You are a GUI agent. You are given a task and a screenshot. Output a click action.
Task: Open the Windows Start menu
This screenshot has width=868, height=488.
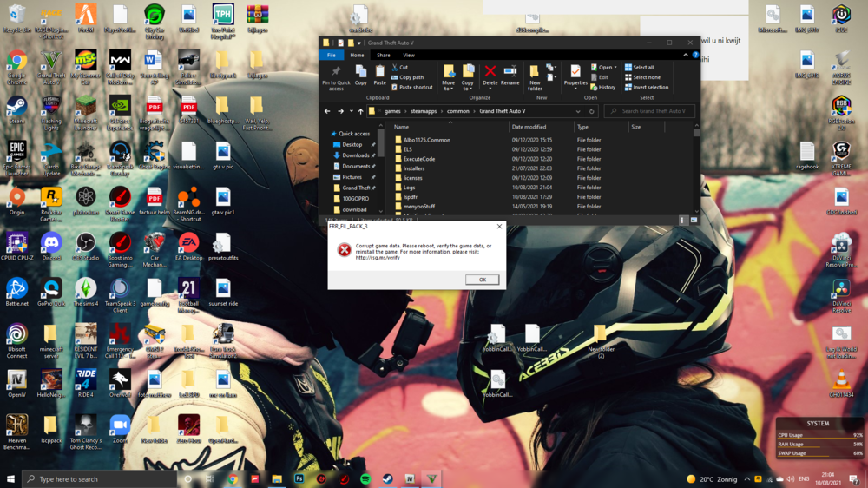(10, 478)
